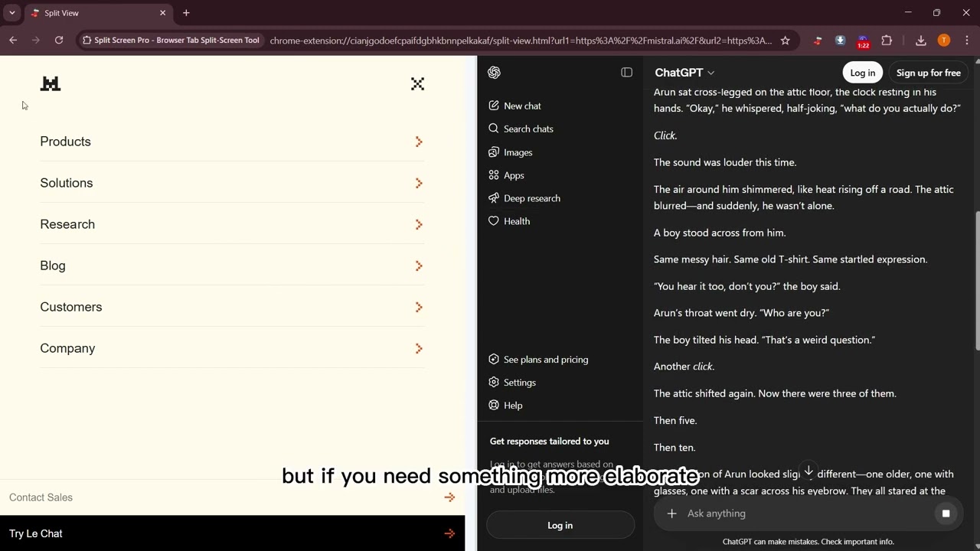The width and height of the screenshot is (980, 551).
Task: Click the Try Le Chat arrow icon
Action: click(449, 533)
